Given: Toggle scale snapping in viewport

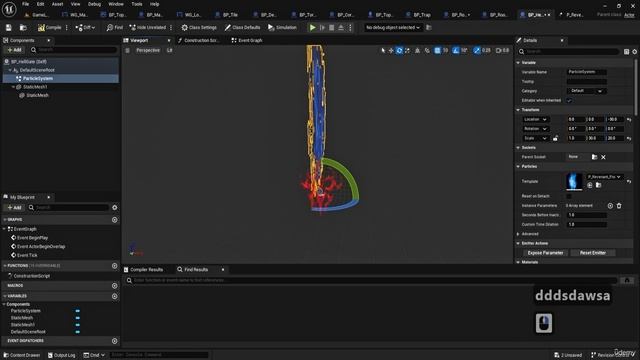Looking at the screenshot, I should (x=476, y=50).
